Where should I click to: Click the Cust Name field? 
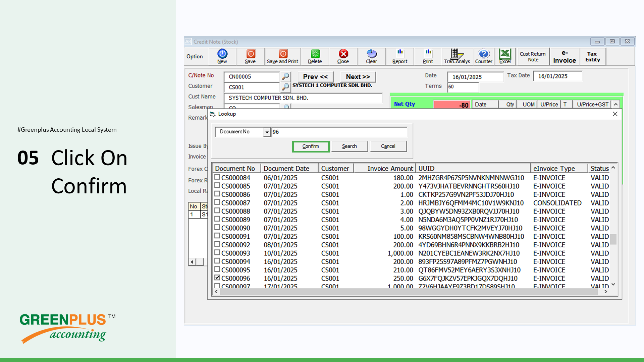pyautogui.click(x=303, y=98)
